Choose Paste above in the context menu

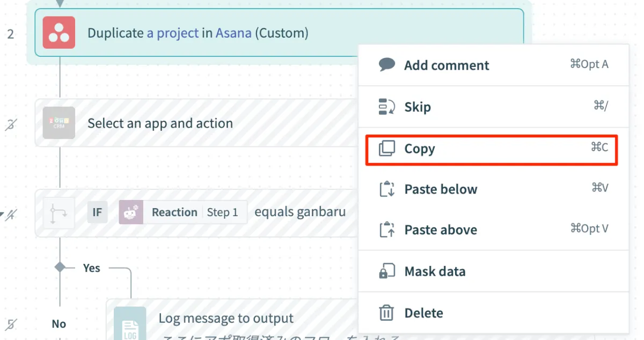click(x=441, y=230)
